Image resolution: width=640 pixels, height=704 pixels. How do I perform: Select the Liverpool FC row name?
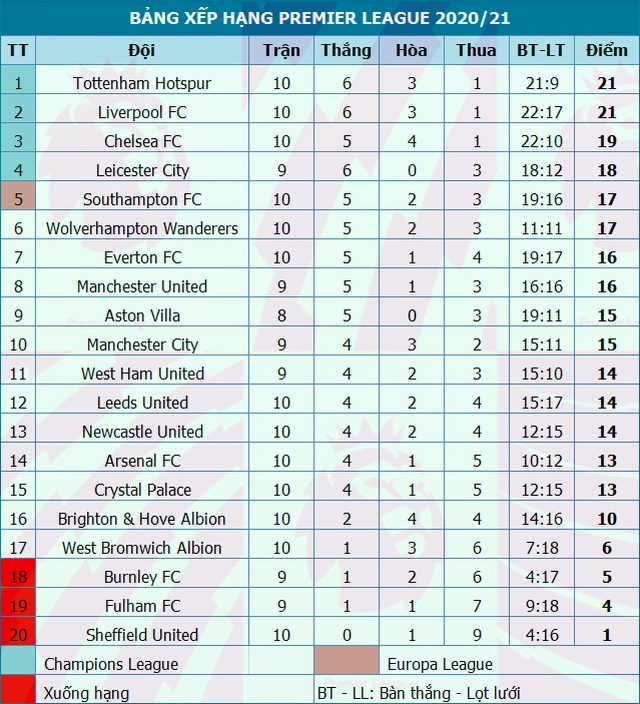142,112
